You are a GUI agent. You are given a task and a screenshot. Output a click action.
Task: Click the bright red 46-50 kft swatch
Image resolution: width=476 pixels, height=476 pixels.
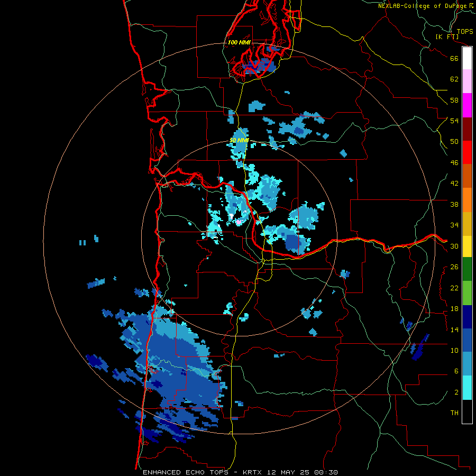click(x=467, y=152)
